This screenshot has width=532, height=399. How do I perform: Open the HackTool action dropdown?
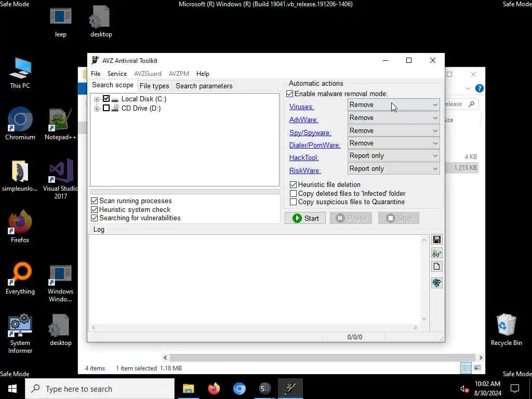pos(394,156)
